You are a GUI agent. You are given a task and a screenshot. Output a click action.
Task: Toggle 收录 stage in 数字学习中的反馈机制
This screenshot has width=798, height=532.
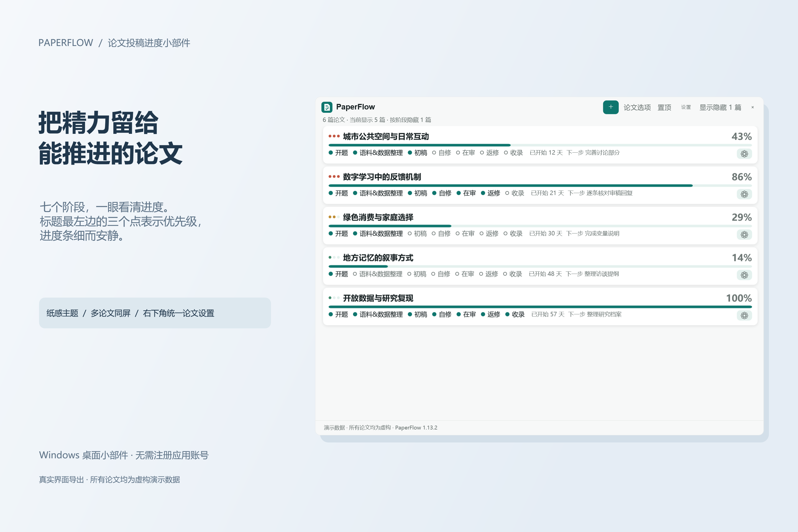(x=515, y=193)
